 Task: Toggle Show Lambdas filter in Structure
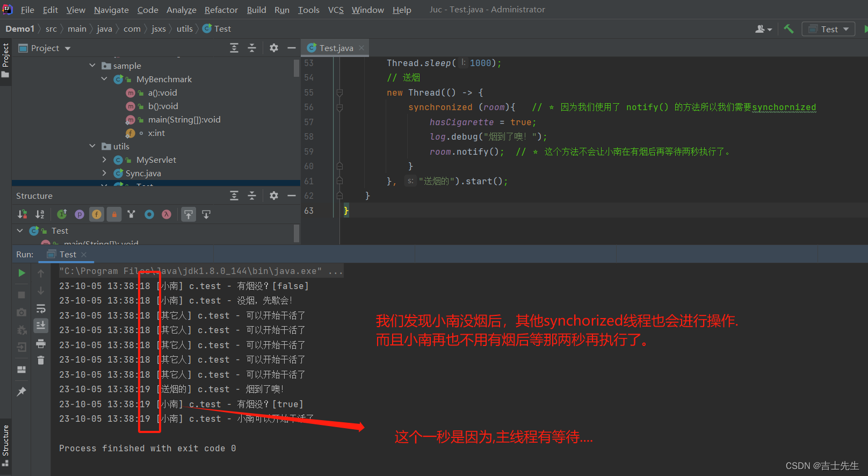point(167,214)
